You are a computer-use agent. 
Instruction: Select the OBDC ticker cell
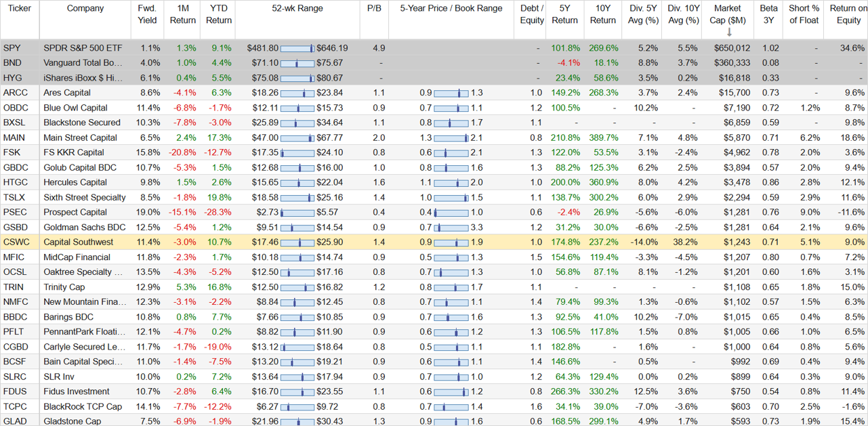[16, 108]
